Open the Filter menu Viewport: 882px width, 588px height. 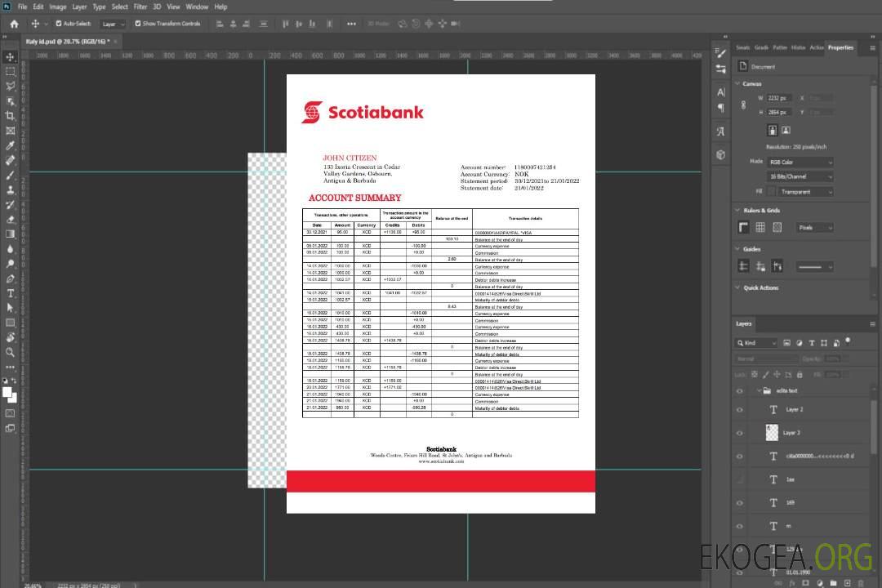point(140,7)
